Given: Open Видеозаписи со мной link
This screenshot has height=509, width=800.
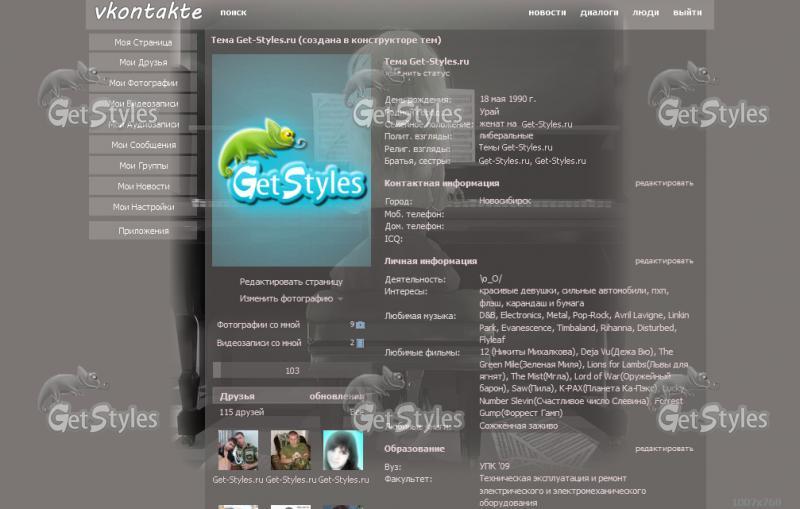Looking at the screenshot, I should point(259,343).
